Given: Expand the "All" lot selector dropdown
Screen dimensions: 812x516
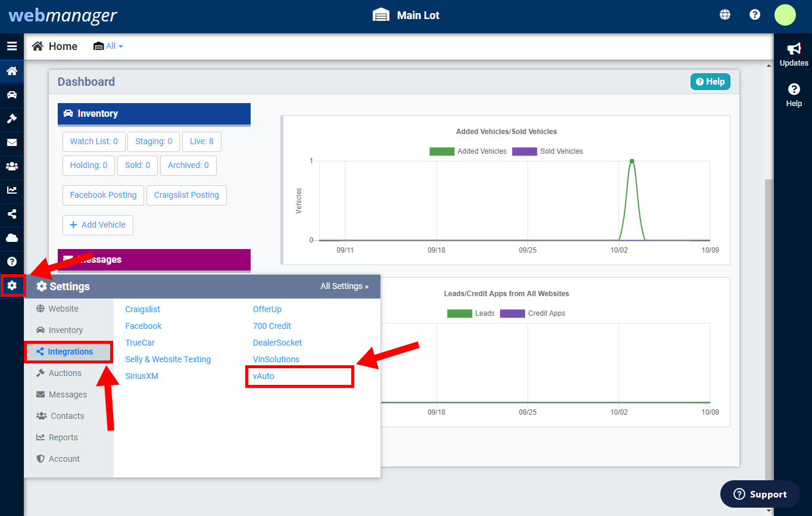Looking at the screenshot, I should pos(108,46).
